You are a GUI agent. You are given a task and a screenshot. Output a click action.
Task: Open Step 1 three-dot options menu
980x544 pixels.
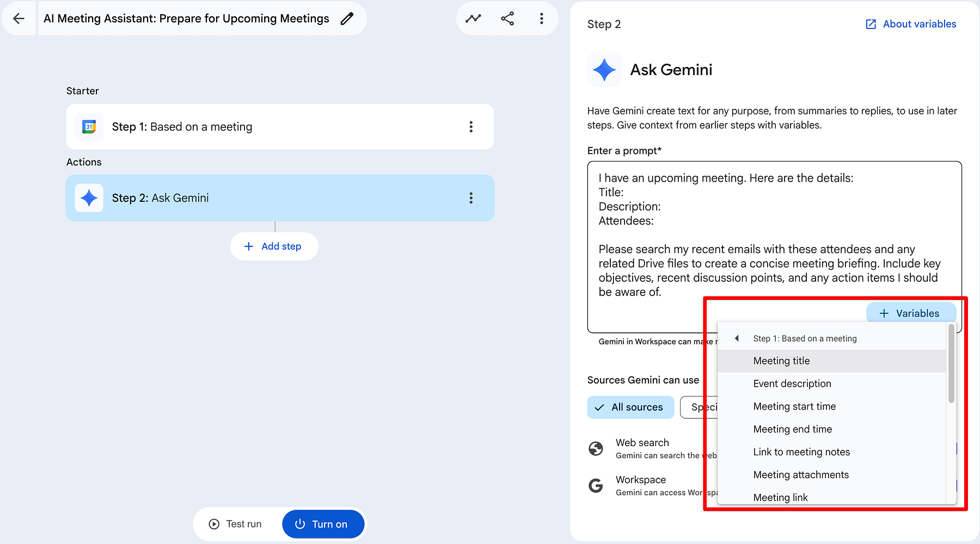[471, 127]
